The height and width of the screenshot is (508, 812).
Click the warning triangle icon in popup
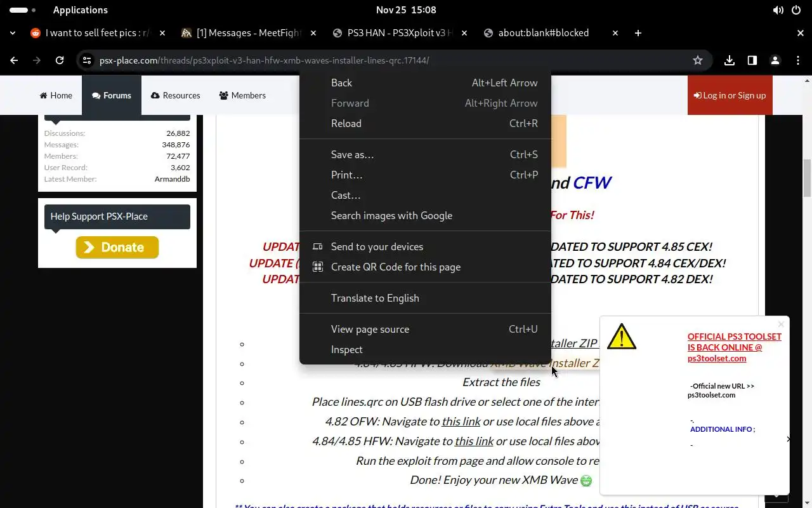coord(621,337)
